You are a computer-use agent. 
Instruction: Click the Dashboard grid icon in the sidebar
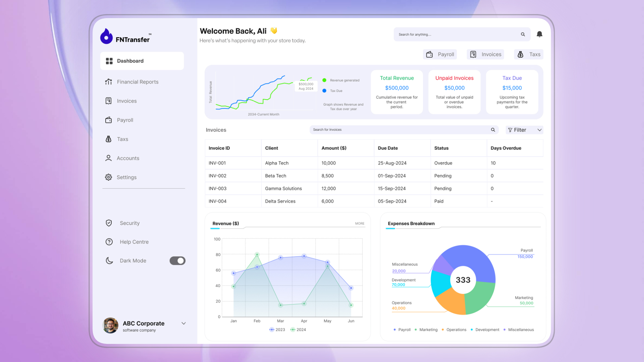(x=109, y=61)
